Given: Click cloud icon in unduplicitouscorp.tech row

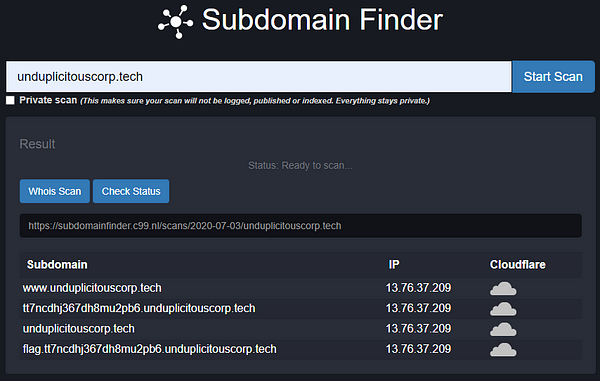Looking at the screenshot, I should pos(503,329).
